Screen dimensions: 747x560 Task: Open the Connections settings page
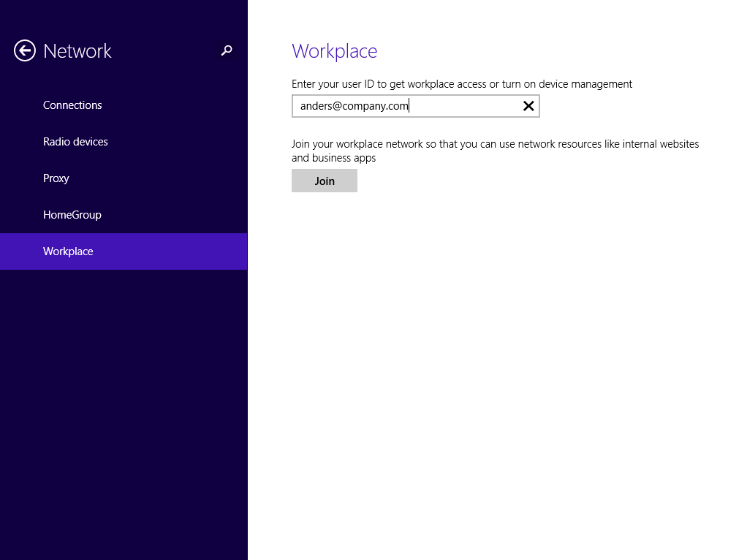[x=72, y=105]
